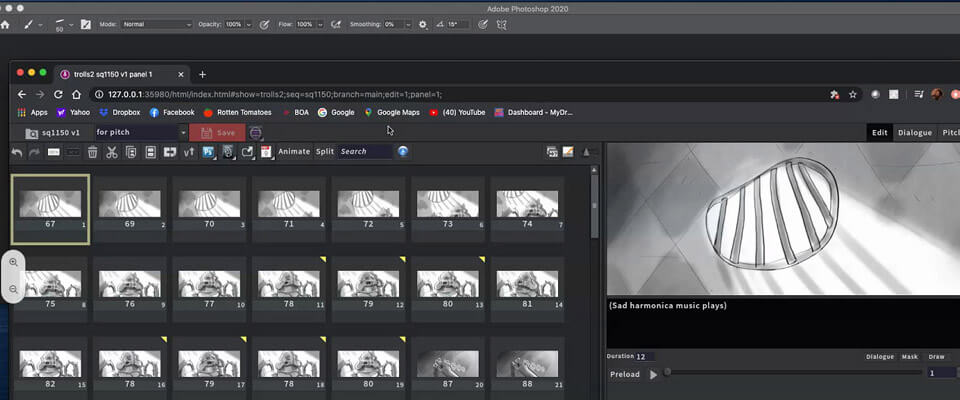Click the export arrow icon in toolbar

(247, 152)
